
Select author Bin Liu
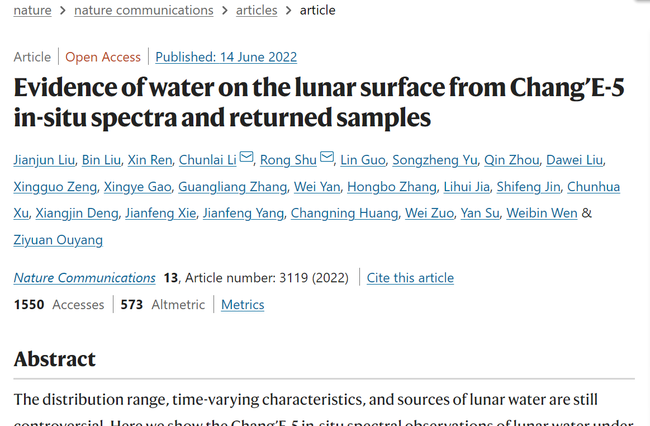click(102, 160)
